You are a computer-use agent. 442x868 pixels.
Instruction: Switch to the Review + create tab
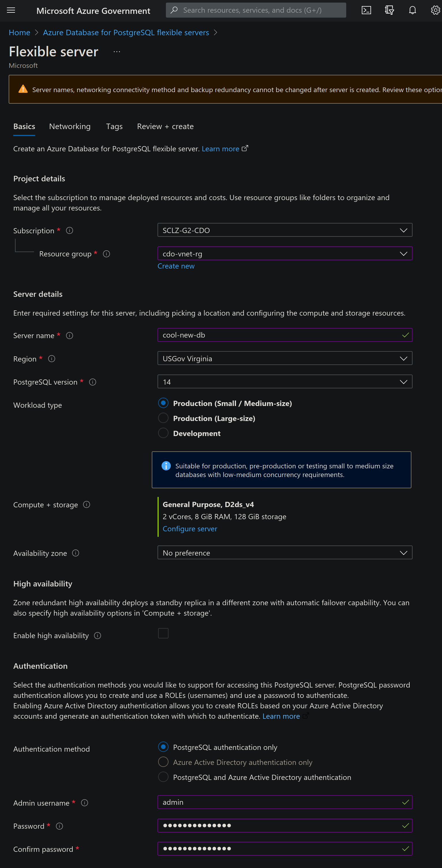click(165, 127)
